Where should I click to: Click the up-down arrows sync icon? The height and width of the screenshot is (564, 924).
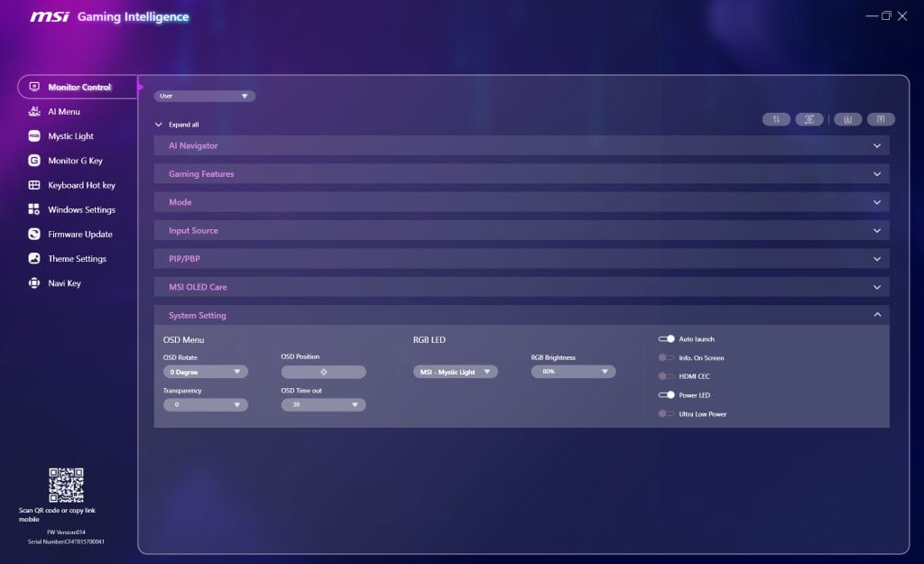(776, 119)
